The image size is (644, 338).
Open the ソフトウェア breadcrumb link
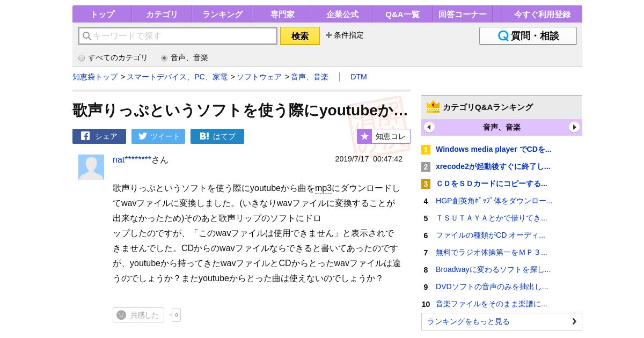[259, 77]
